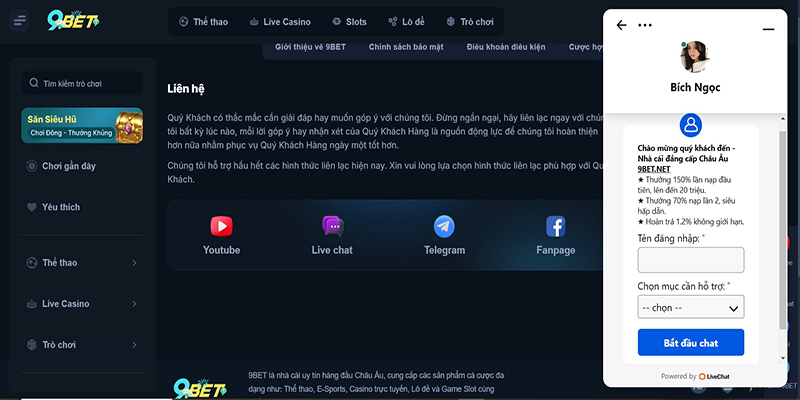Click the back arrow in chat widget
The image size is (800, 400).
tap(622, 25)
